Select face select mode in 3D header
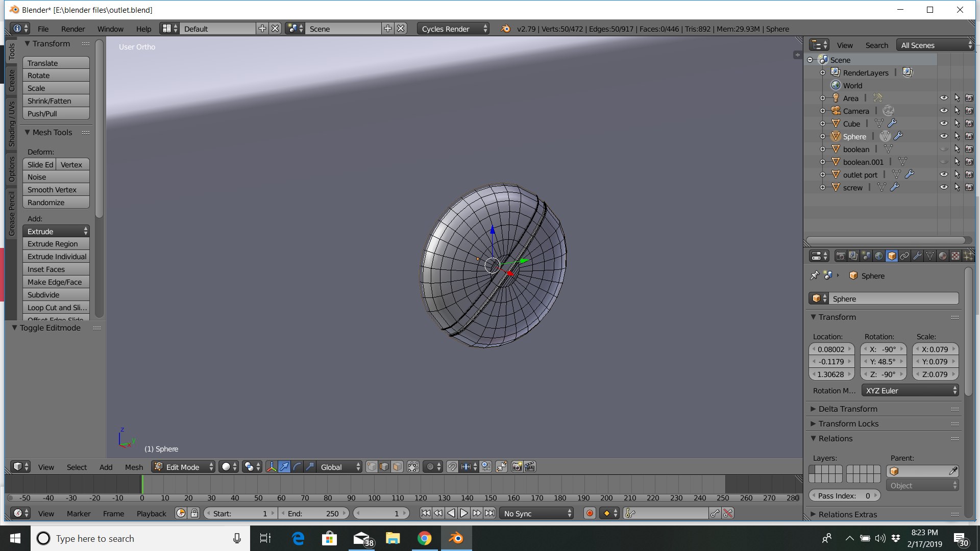Image resolution: width=980 pixels, height=551 pixels. pyautogui.click(x=397, y=467)
